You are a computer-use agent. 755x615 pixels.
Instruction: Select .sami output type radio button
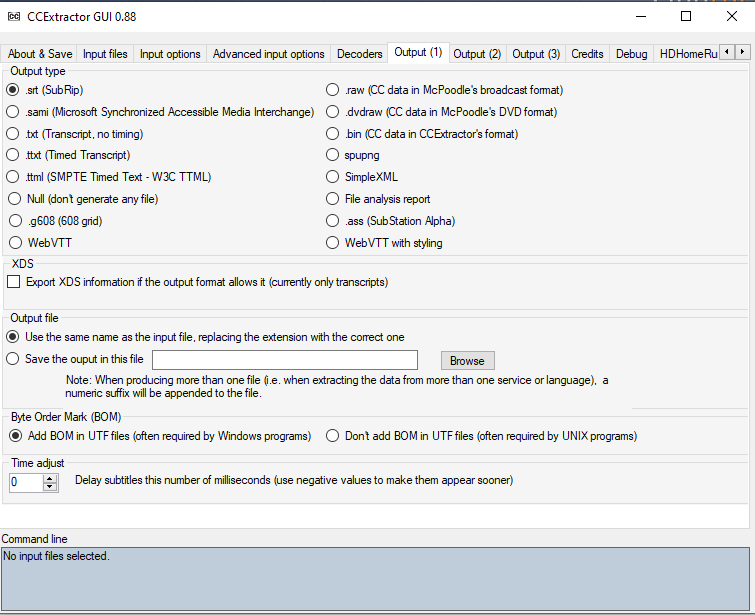tap(13, 112)
